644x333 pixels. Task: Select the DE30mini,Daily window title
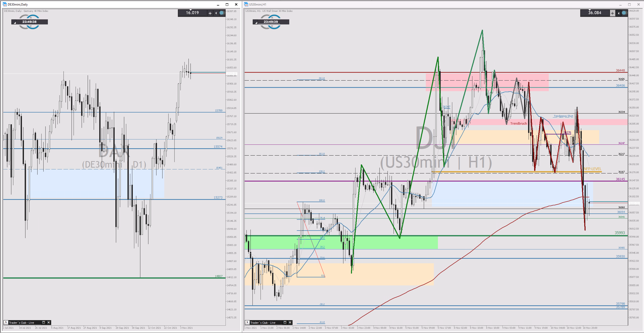pyautogui.click(x=18, y=5)
